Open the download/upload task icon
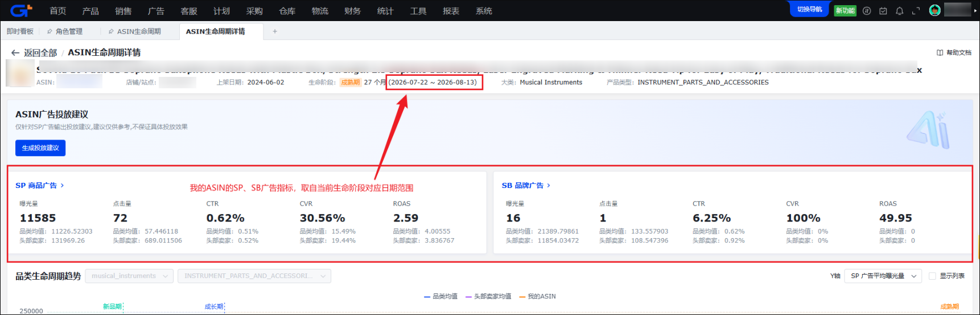The image size is (980, 315). [x=867, y=11]
